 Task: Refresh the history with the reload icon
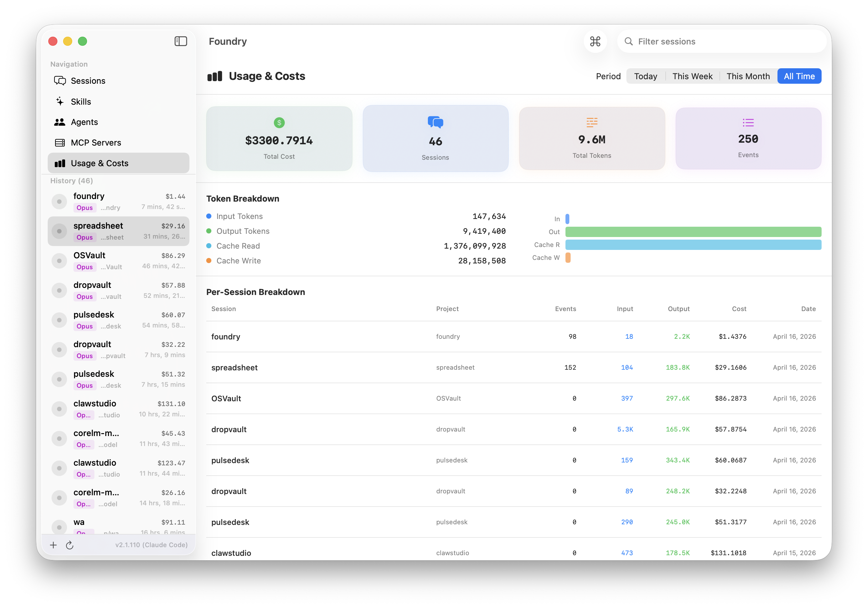click(70, 545)
